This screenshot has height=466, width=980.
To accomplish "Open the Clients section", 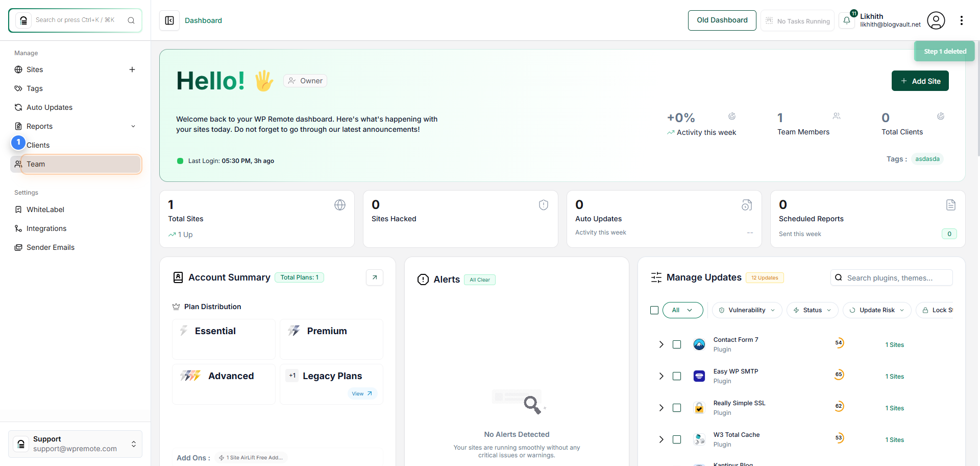I will coord(38,145).
